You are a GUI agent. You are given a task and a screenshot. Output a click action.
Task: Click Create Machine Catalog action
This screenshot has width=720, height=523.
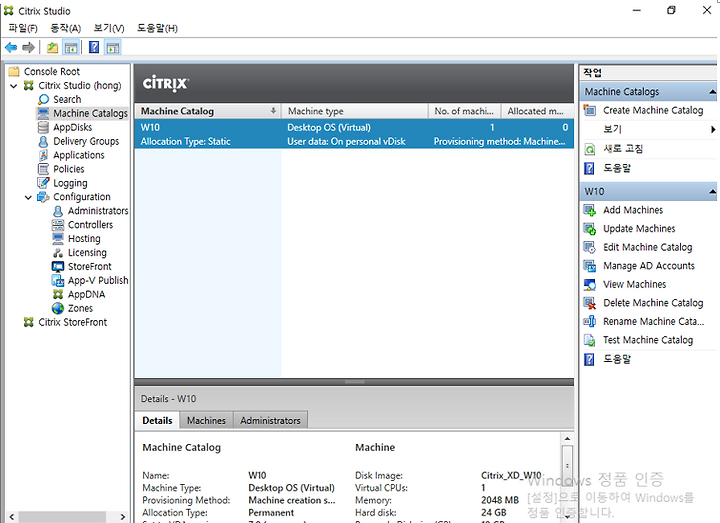click(x=653, y=110)
